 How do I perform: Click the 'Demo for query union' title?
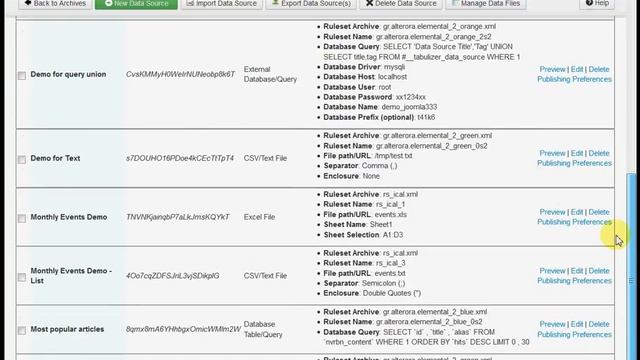point(68,74)
